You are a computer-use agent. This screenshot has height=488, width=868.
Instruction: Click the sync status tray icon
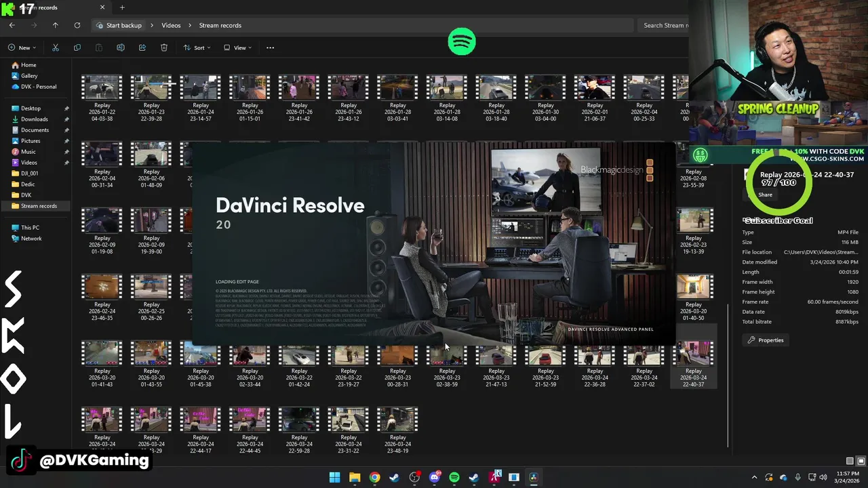(x=768, y=478)
